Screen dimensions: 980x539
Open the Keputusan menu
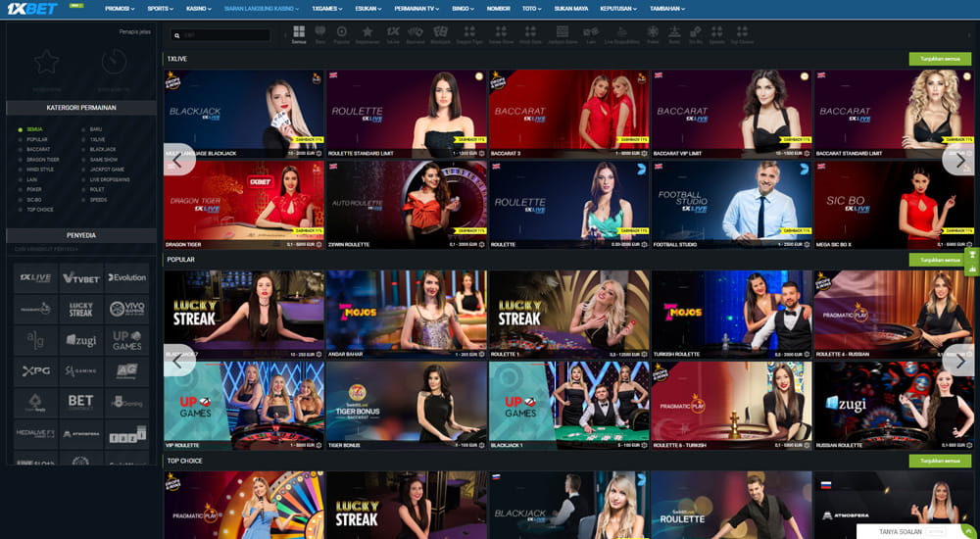tap(618, 9)
